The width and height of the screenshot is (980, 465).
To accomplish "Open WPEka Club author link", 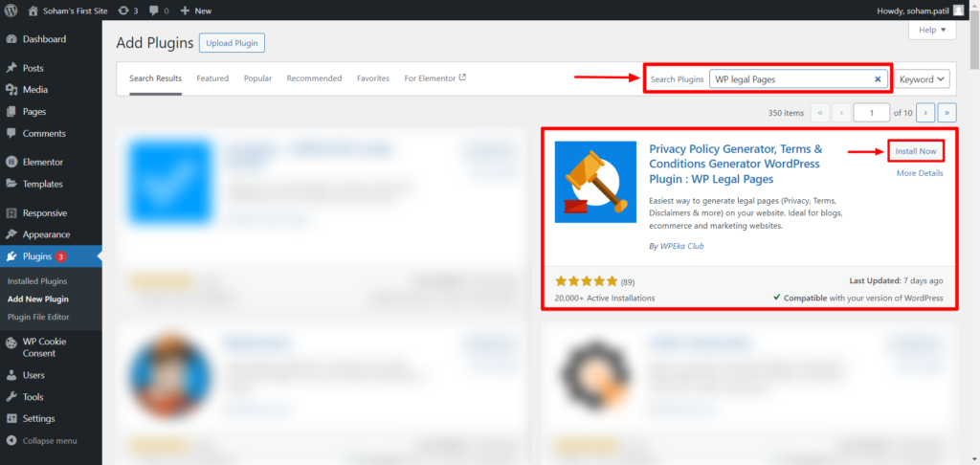I will [681, 246].
